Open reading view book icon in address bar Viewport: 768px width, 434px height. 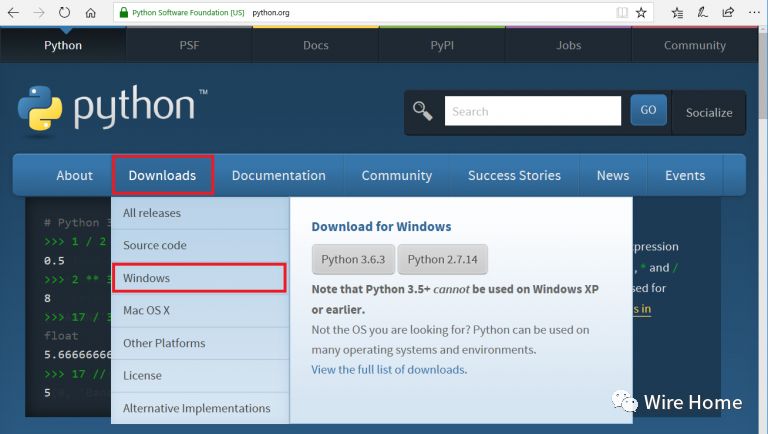tap(622, 13)
